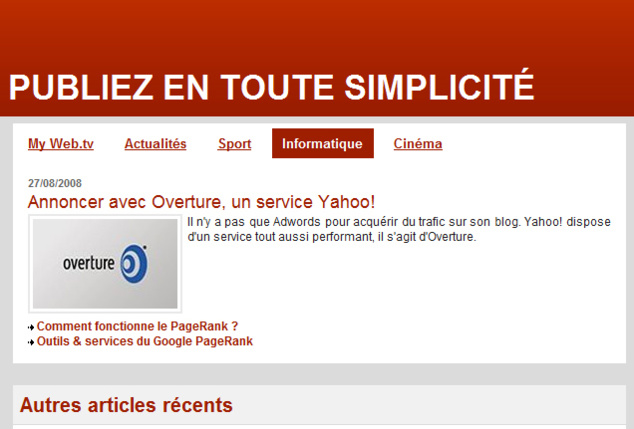Click the overture wordmark text in image
Screen dimensions: 634x429
point(88,266)
